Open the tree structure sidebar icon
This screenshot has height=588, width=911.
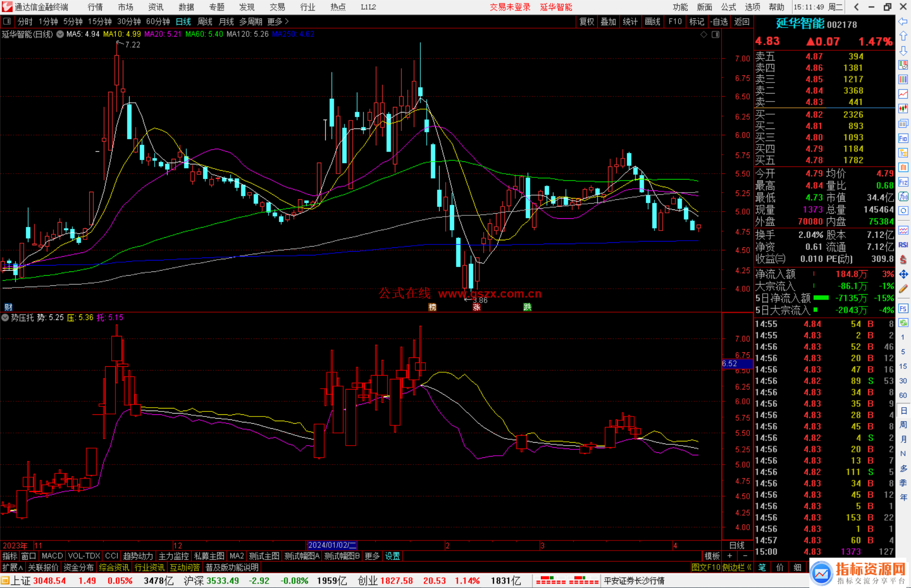(903, 153)
